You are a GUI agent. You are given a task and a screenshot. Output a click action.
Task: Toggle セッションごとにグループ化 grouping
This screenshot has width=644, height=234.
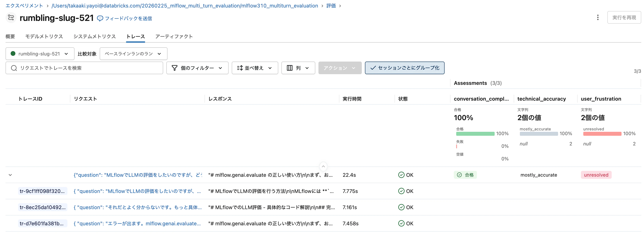coord(405,68)
